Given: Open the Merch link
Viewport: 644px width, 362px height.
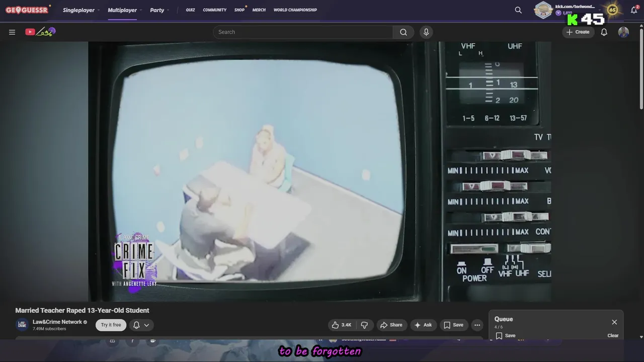Looking at the screenshot, I should click(259, 10).
